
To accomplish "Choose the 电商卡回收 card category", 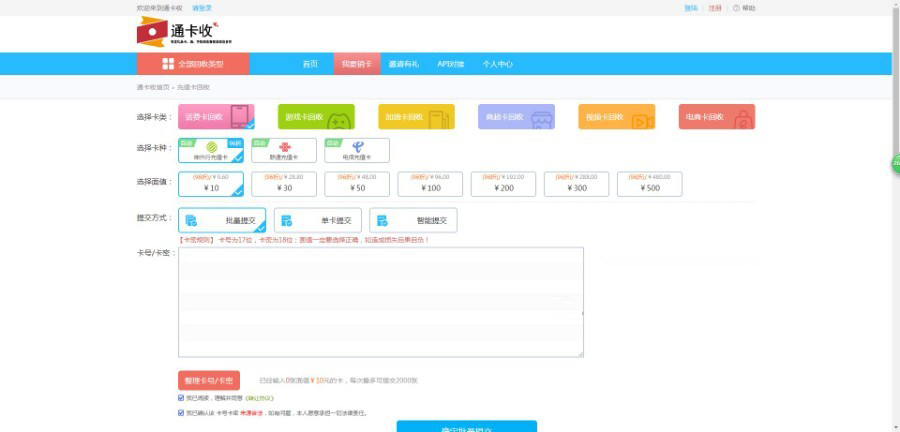I will tap(716, 117).
